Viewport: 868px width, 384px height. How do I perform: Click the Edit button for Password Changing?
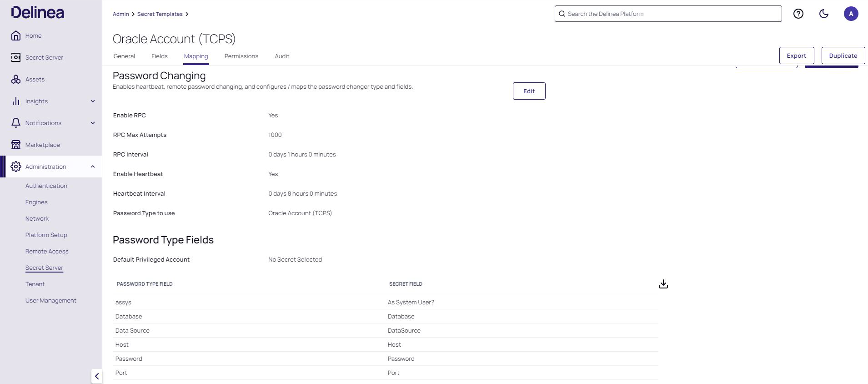pyautogui.click(x=529, y=91)
